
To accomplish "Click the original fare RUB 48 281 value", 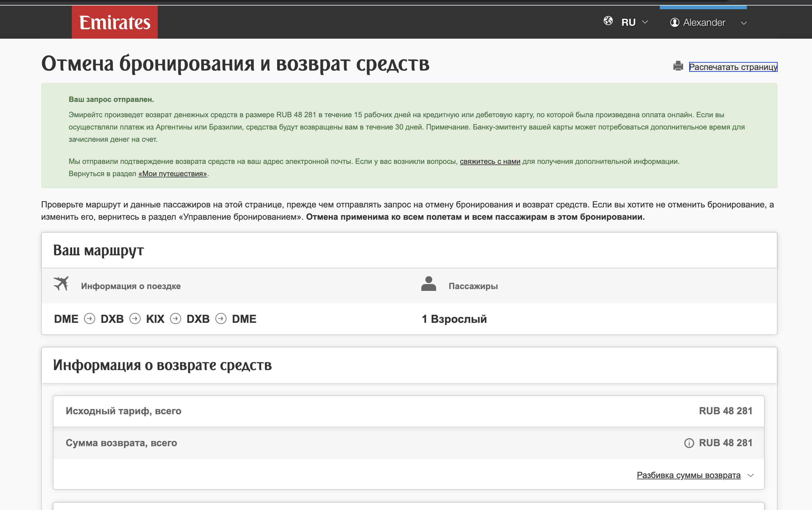I will 726,411.
